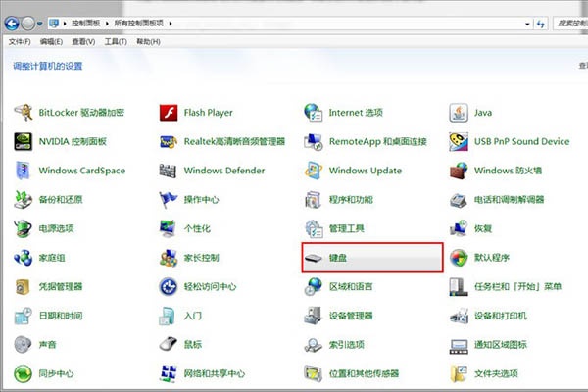Open the 通知区域图标 icon
This screenshot has width=588, height=392.
459,346
